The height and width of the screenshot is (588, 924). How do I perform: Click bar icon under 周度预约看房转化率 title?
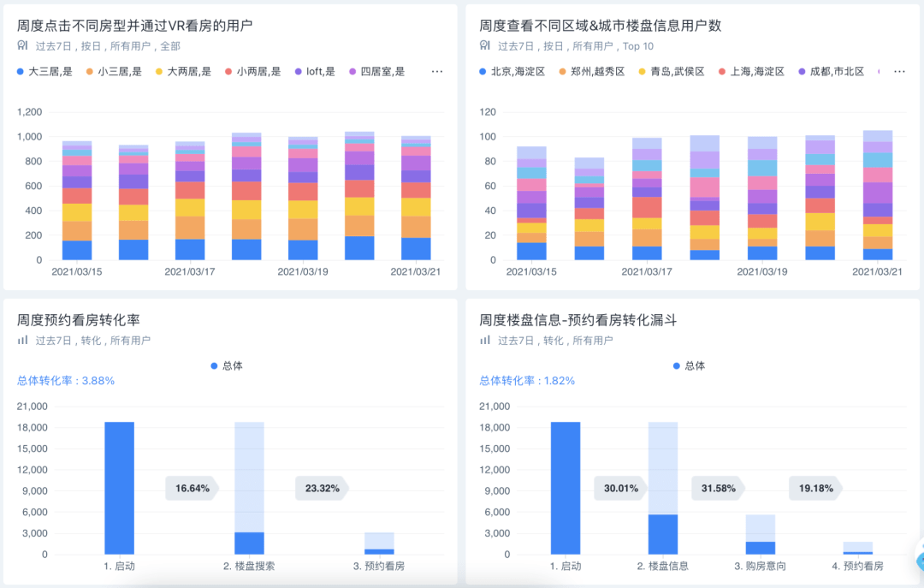point(22,341)
